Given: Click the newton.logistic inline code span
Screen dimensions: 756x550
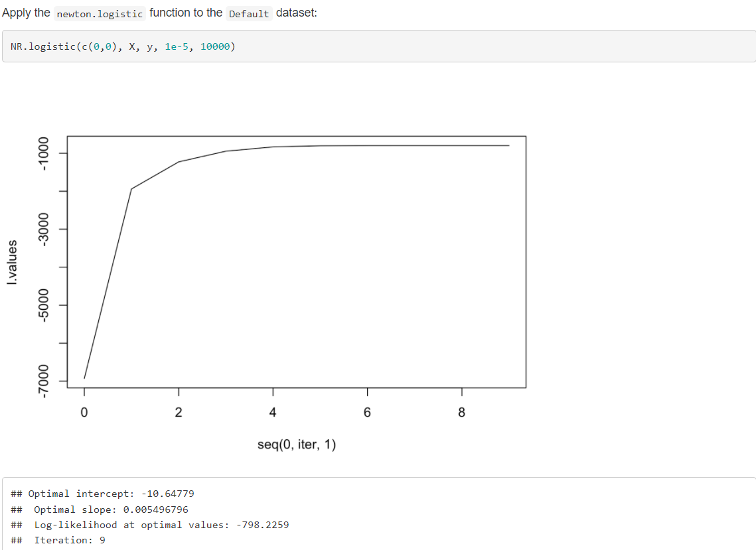Looking at the screenshot, I should (x=99, y=13).
